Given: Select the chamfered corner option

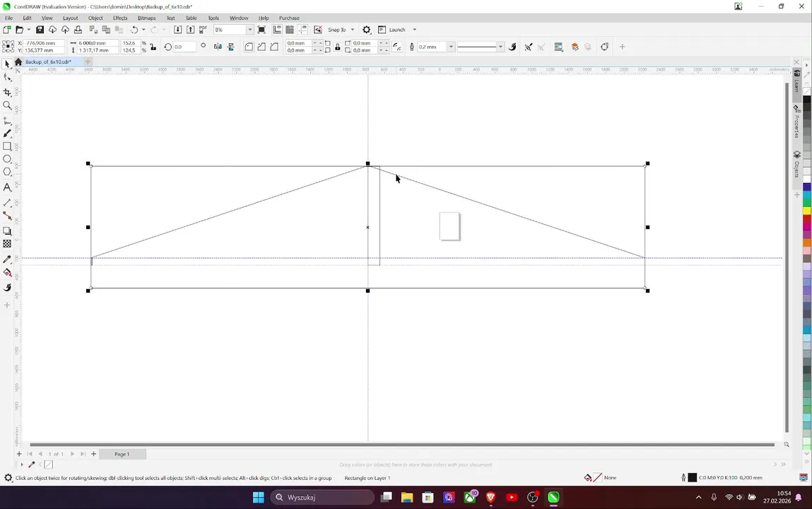Looking at the screenshot, I should [x=274, y=47].
